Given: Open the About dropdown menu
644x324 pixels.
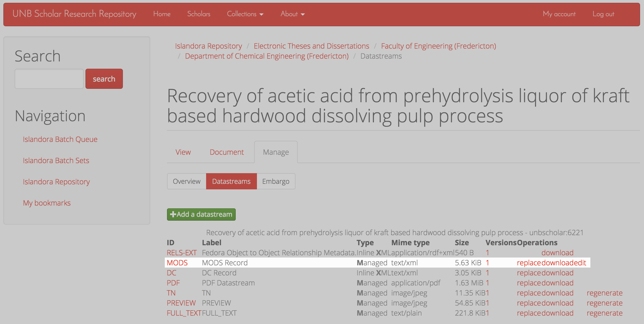Looking at the screenshot, I should pyautogui.click(x=292, y=14).
